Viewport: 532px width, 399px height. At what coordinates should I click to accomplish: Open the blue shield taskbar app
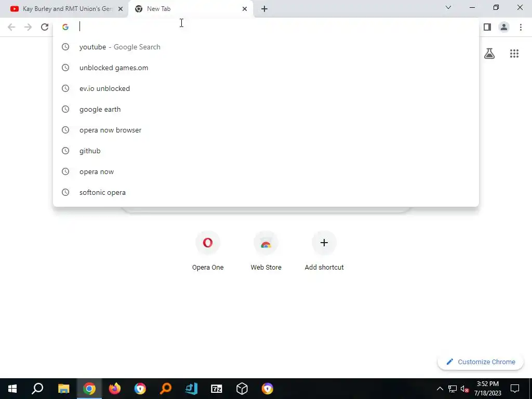pyautogui.click(x=140, y=389)
